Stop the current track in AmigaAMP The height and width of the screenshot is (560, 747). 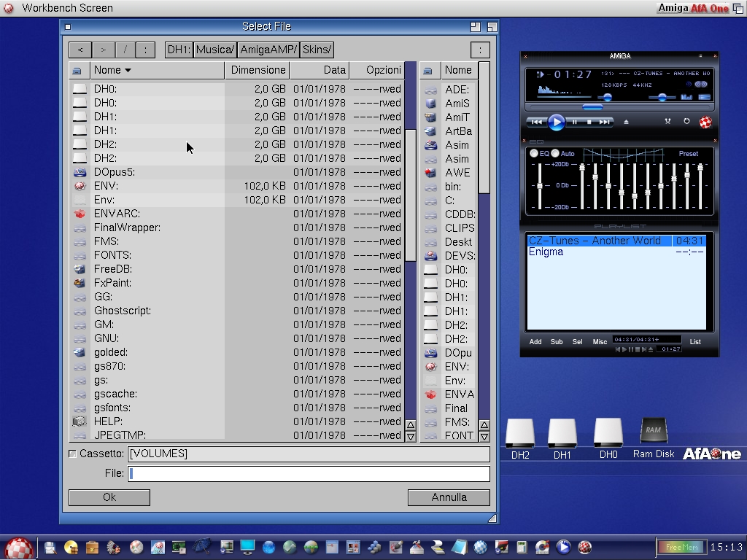click(x=589, y=122)
